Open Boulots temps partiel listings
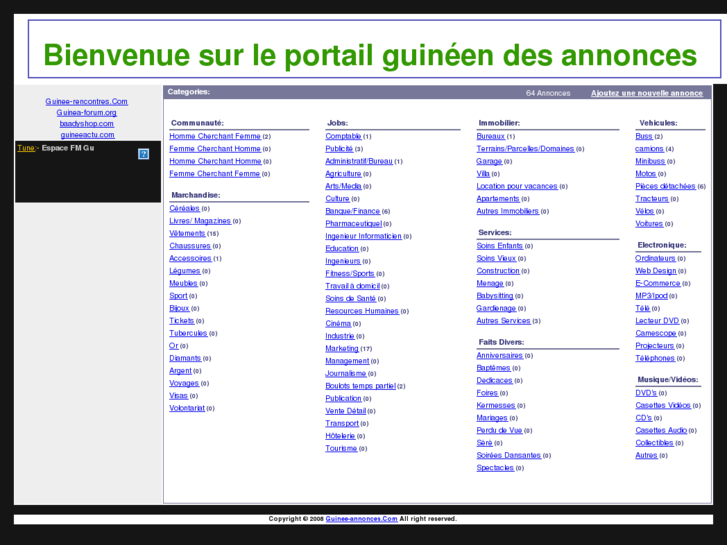 (361, 386)
